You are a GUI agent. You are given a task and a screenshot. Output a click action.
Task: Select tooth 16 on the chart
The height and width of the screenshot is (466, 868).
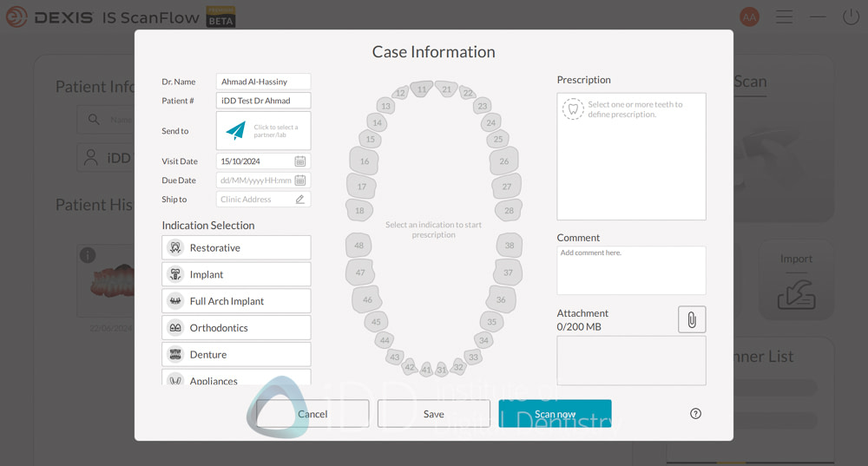coord(365,161)
